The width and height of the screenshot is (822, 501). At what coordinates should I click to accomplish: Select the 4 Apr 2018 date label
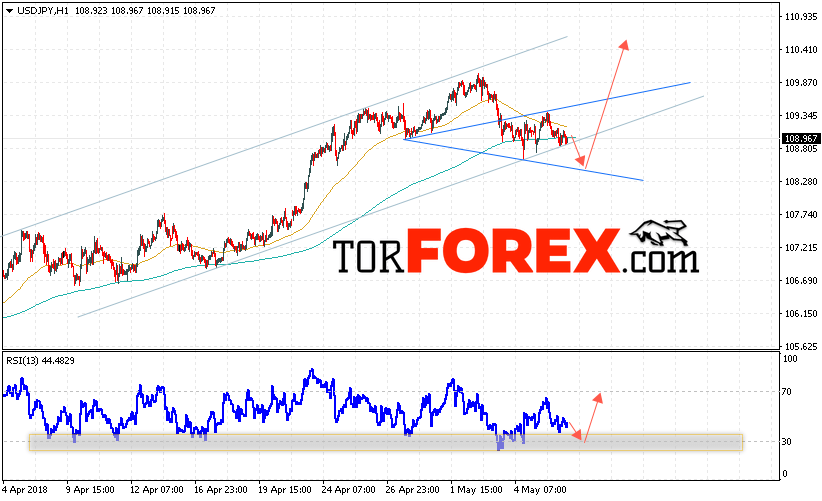[x=25, y=490]
